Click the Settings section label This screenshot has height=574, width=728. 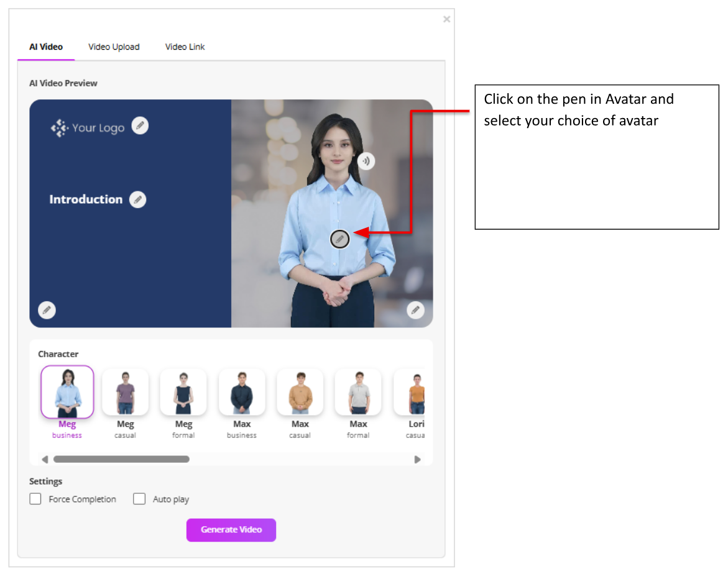pyautogui.click(x=45, y=481)
